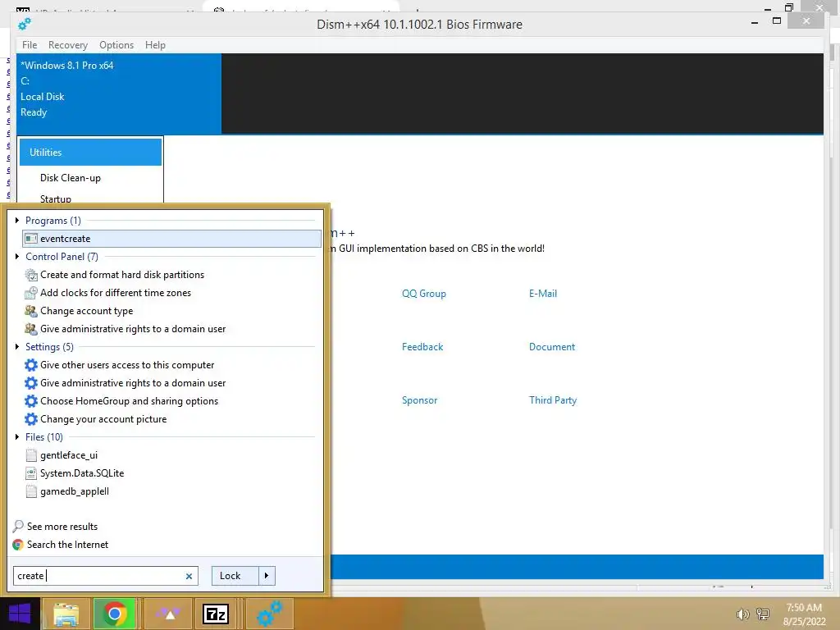Click the magnifier icon by See more results
This screenshot has width=840, height=630.
tap(18, 526)
